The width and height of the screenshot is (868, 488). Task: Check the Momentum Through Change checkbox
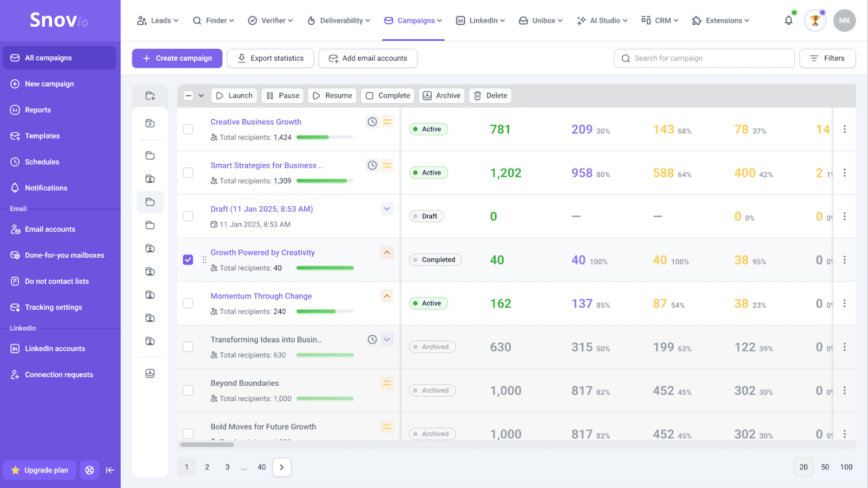[188, 303]
